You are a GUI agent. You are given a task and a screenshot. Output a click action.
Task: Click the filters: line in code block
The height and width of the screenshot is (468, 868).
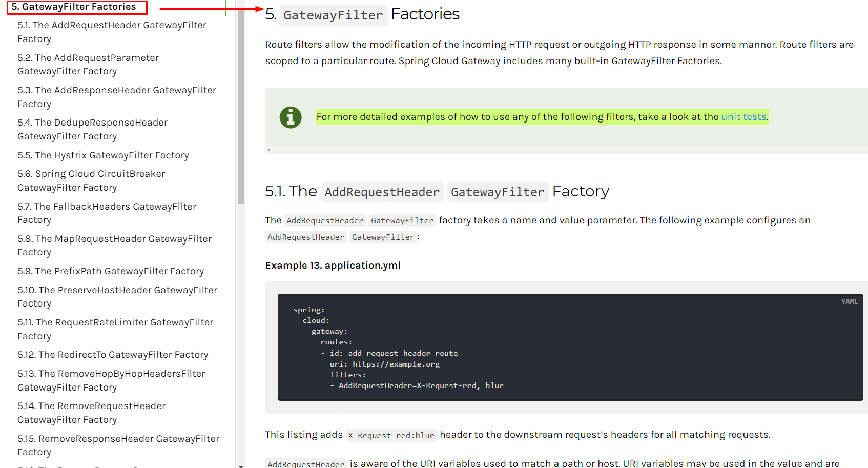348,375
